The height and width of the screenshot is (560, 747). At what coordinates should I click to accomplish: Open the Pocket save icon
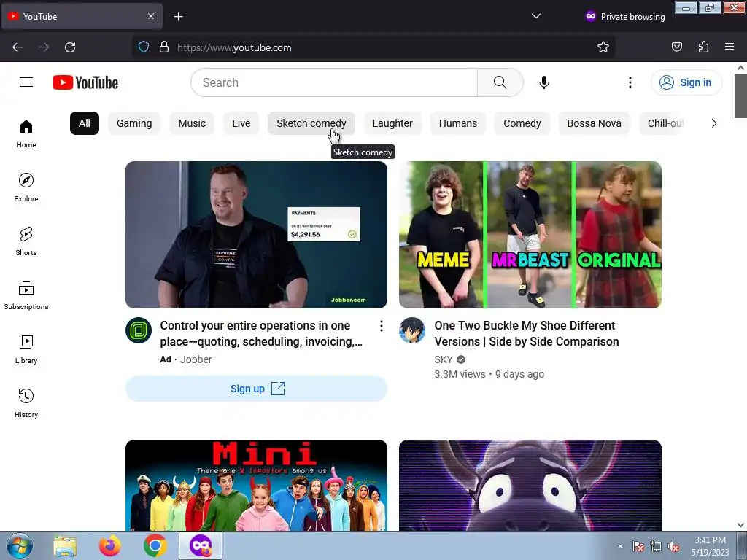coord(677,47)
